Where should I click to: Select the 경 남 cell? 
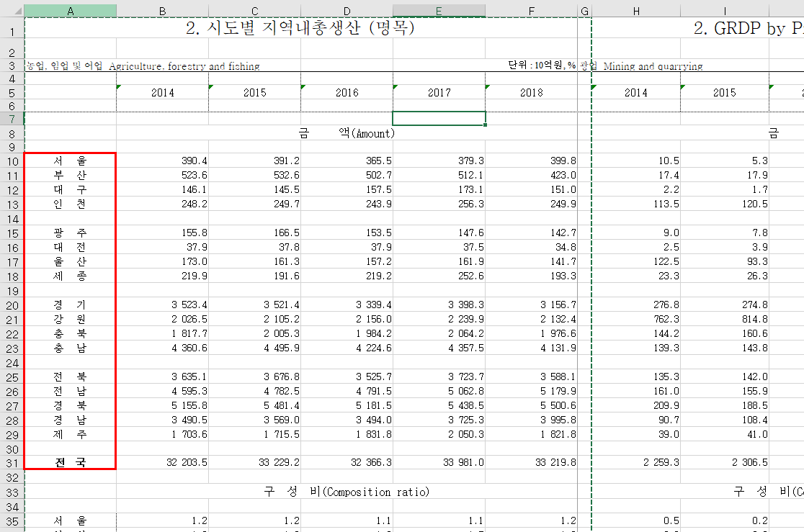coord(71,420)
